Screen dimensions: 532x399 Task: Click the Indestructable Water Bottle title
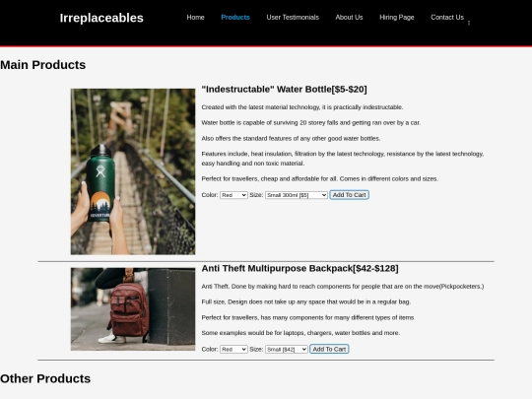pos(284,90)
